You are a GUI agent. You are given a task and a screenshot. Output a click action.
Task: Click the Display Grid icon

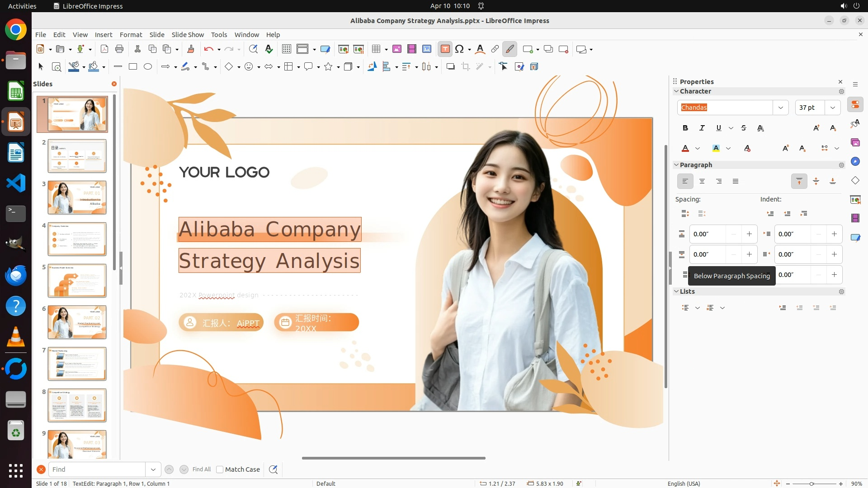287,49
